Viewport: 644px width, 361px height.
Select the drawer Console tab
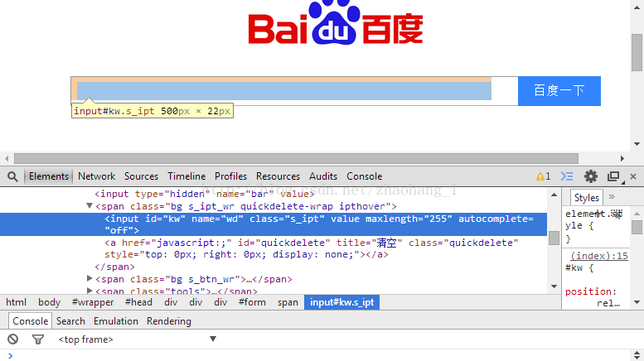point(31,321)
